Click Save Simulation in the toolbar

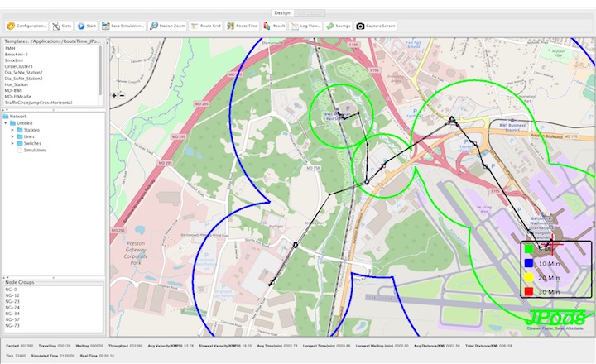click(123, 26)
